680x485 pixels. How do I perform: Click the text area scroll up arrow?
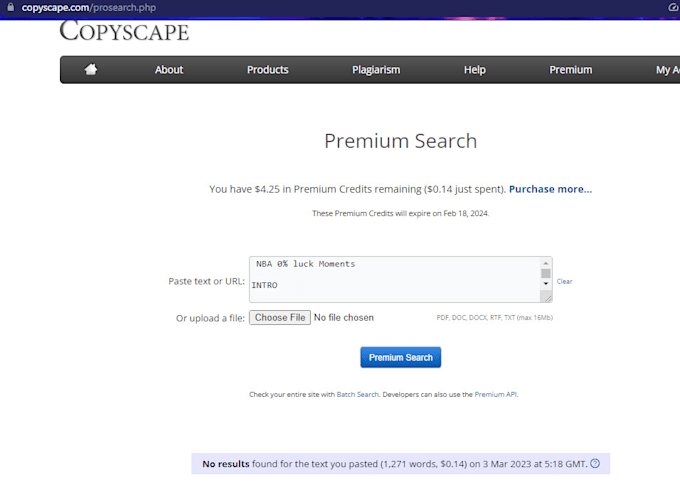[x=546, y=263]
